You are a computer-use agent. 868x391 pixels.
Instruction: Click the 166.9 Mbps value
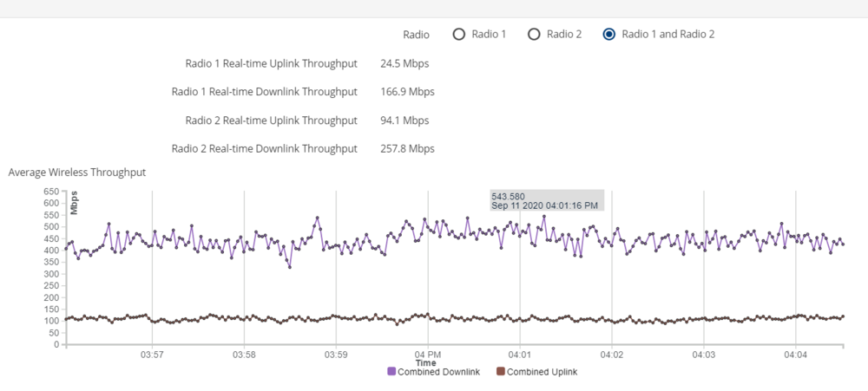point(407,92)
